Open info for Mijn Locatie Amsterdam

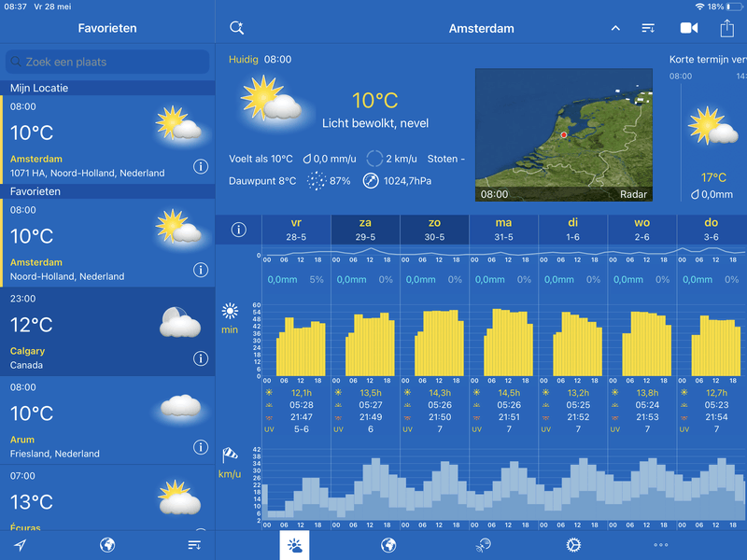point(201,167)
